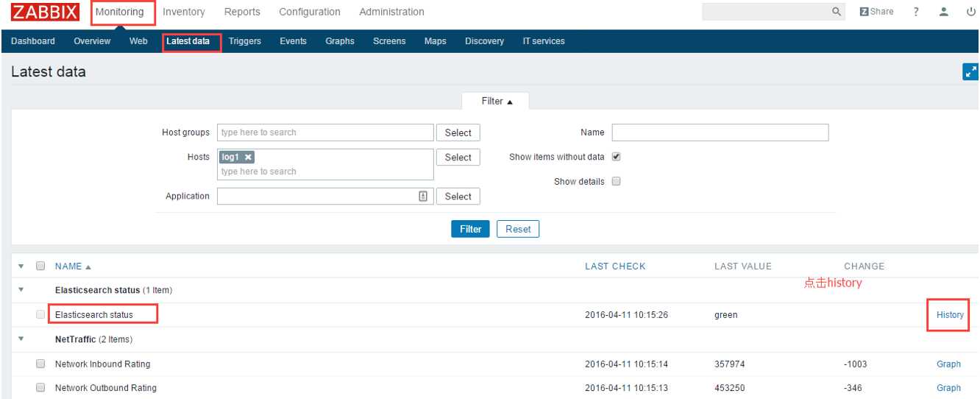Image resolution: width=980 pixels, height=399 pixels.
Task: Click the change value -1003
Action: 856,364
